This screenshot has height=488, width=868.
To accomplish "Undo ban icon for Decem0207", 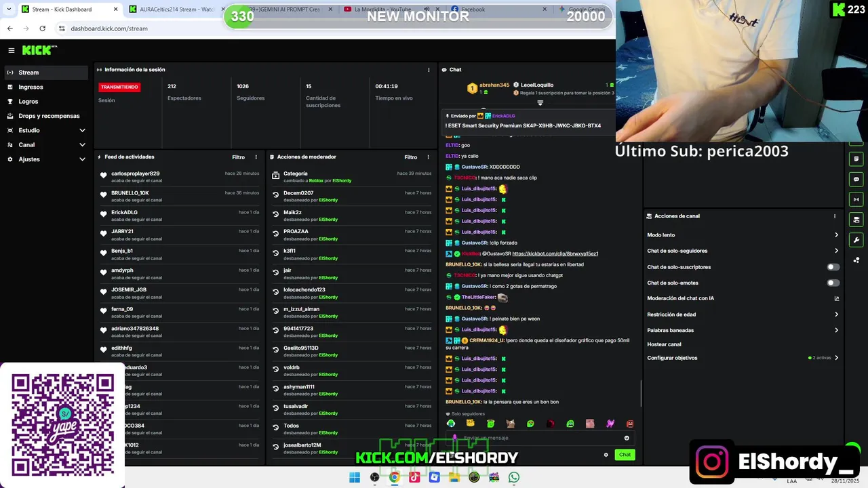I will click(276, 196).
